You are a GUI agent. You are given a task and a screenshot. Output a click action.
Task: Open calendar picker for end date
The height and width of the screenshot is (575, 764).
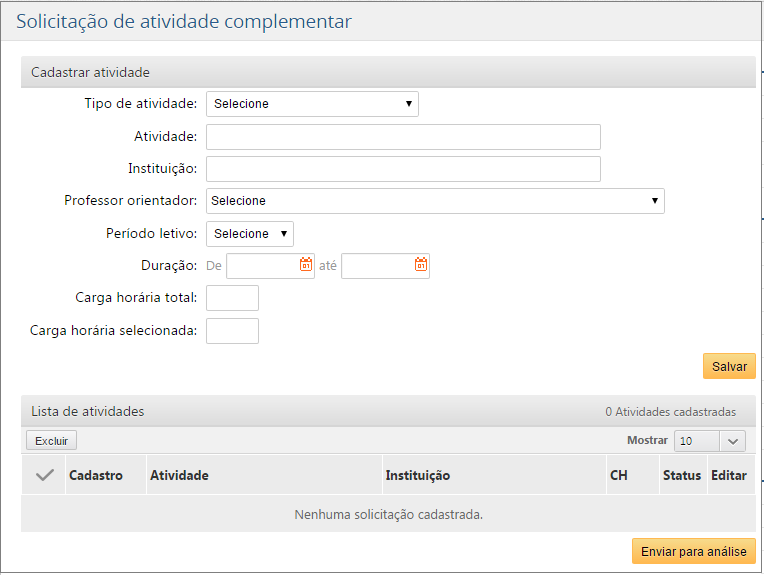(421, 265)
